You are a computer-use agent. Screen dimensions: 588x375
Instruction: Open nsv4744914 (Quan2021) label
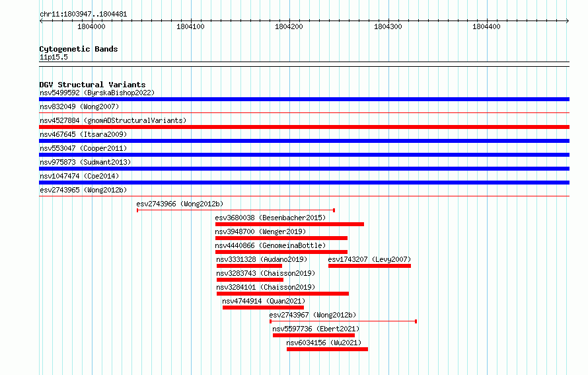(264, 301)
